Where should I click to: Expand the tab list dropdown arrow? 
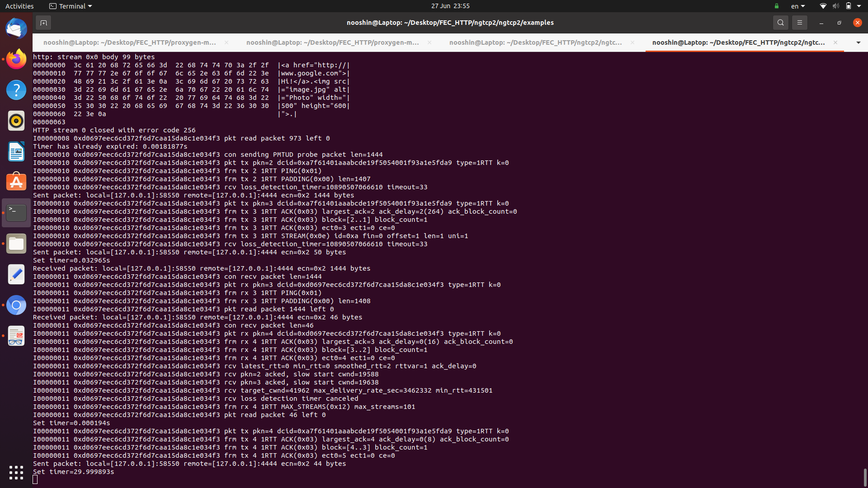[858, 42]
